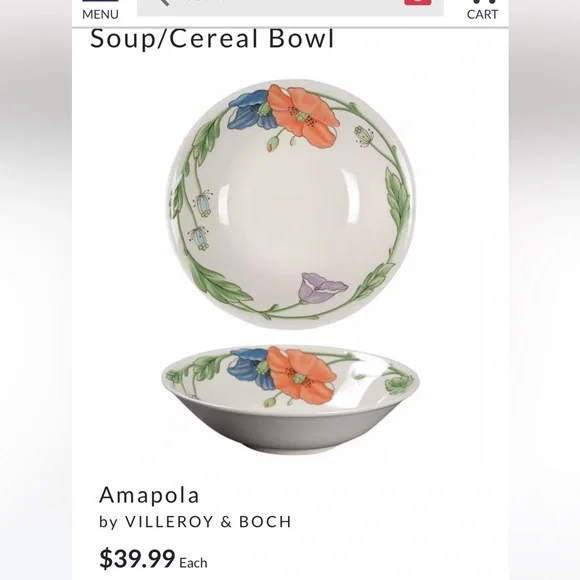Click the center of the top-view bowl
580x580 pixels.
(x=292, y=204)
